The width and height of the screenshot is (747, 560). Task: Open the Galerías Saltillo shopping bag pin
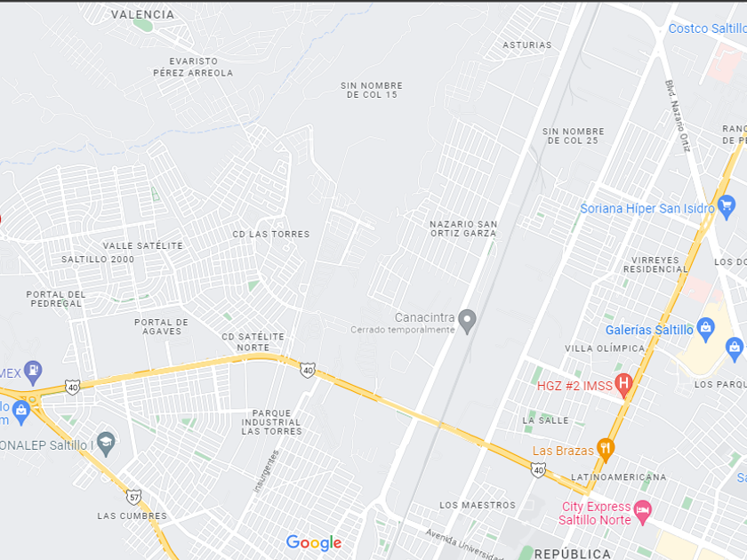click(x=705, y=330)
